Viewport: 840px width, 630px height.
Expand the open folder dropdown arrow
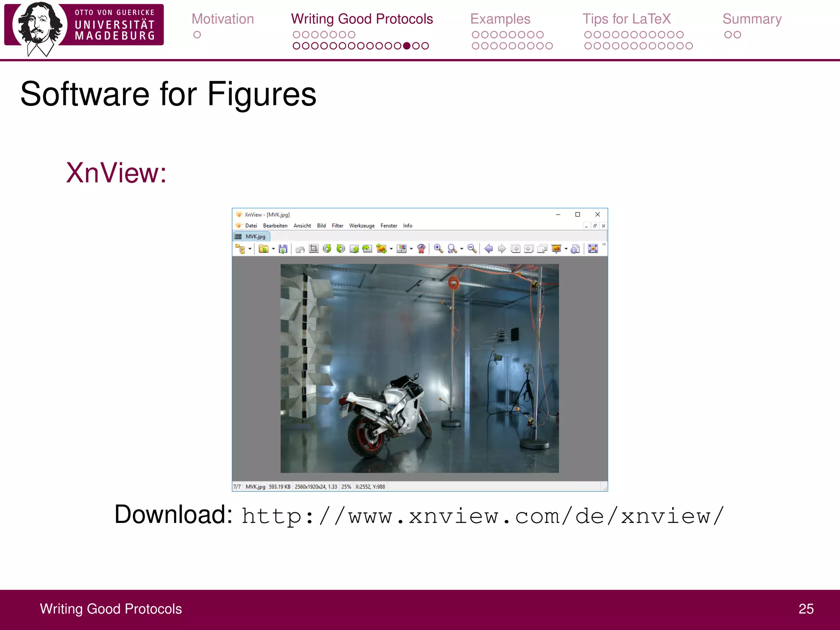[274, 249]
